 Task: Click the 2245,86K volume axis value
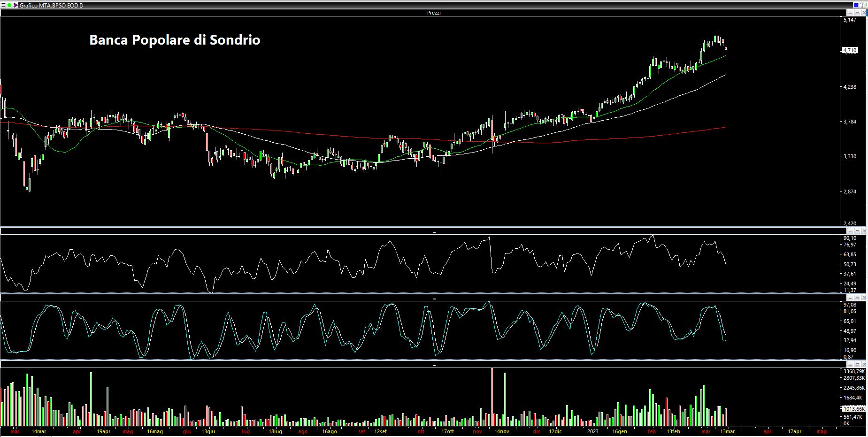pos(854,388)
